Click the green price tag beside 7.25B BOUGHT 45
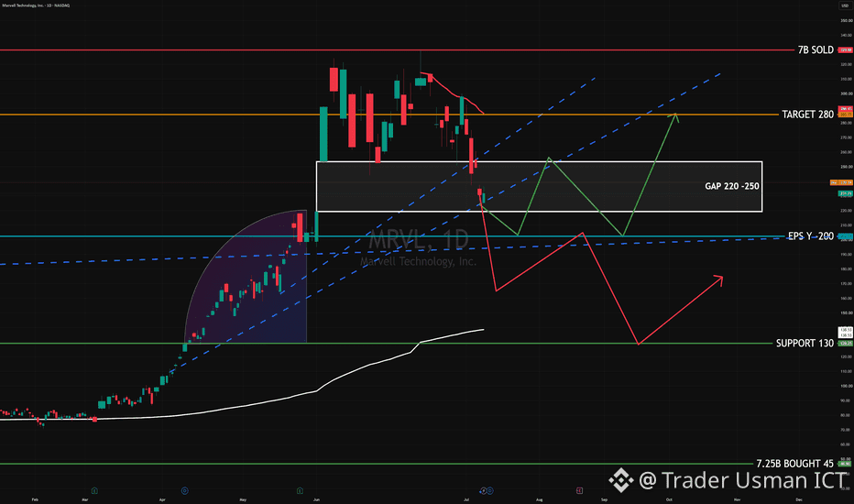Viewport: 854px width, 504px height. (845, 464)
